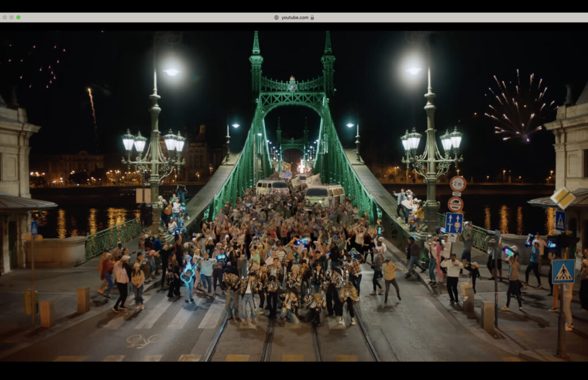Click the large pedestrian crossing sign
The image size is (588, 380).
(x=563, y=271)
